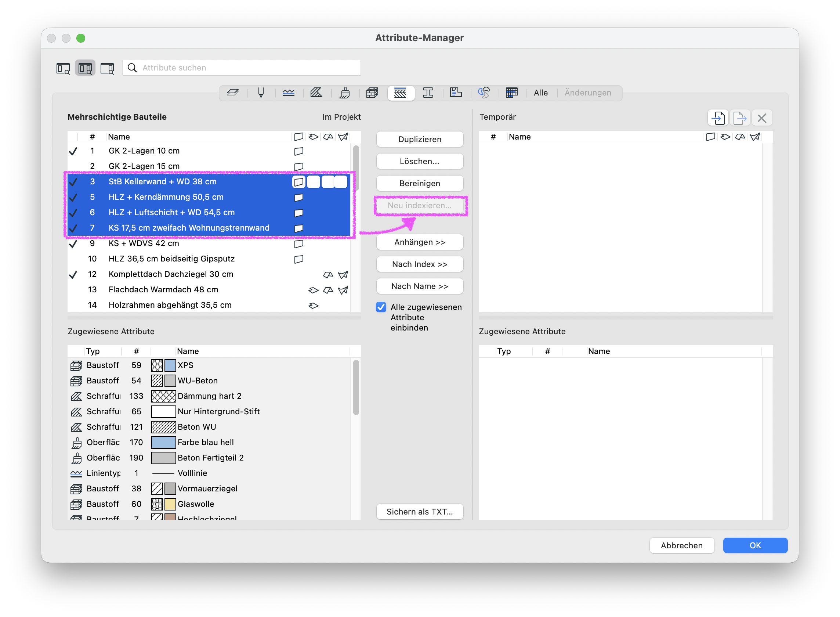Click the project list vertical scrollbar
This screenshot has height=617, width=840.
point(356,168)
